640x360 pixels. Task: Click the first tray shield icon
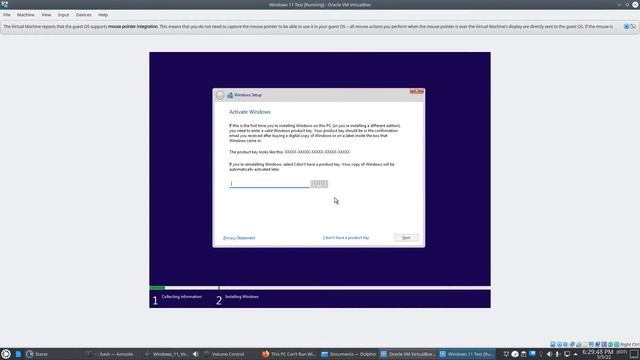coord(506,354)
